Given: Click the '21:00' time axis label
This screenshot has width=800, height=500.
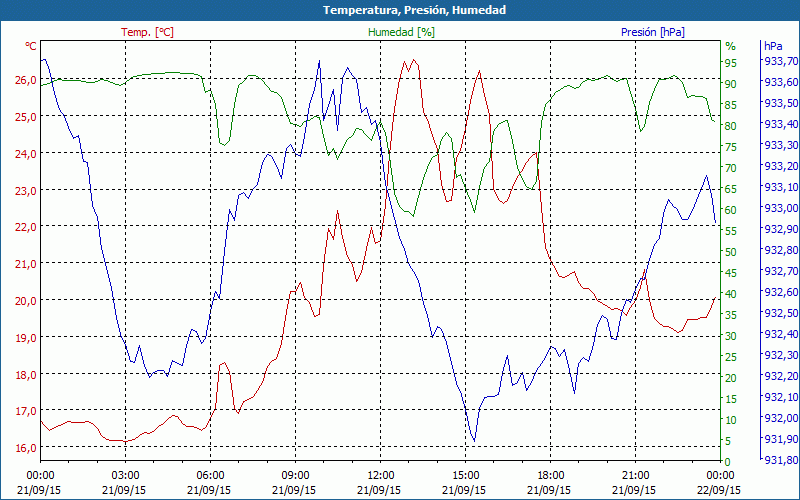Looking at the screenshot, I should pyautogui.click(x=634, y=476).
